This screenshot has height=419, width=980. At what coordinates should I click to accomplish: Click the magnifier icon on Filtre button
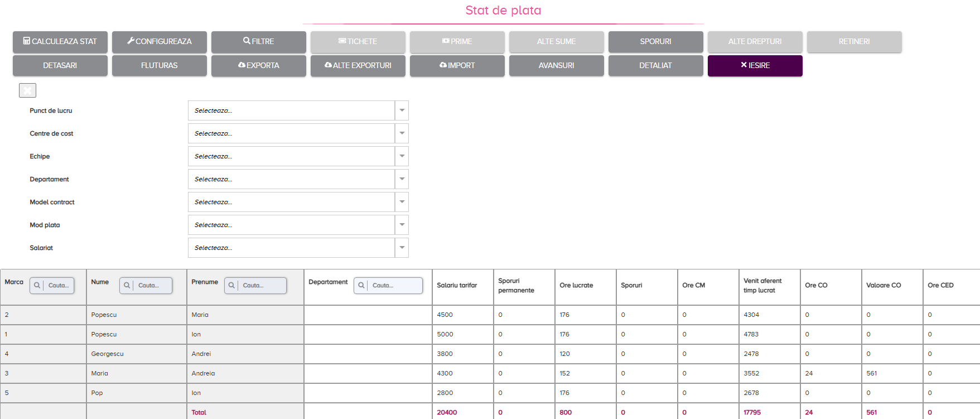247,41
